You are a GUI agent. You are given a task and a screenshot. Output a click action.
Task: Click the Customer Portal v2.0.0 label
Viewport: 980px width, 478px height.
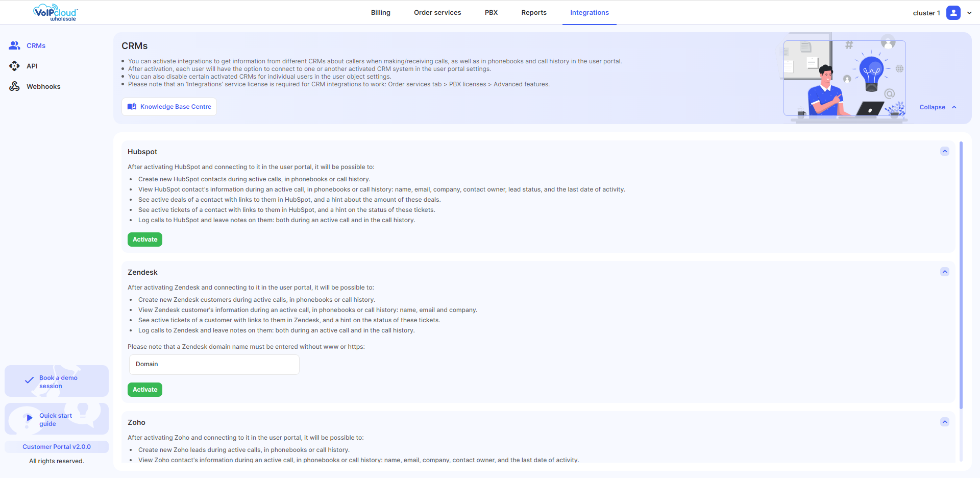tap(57, 447)
